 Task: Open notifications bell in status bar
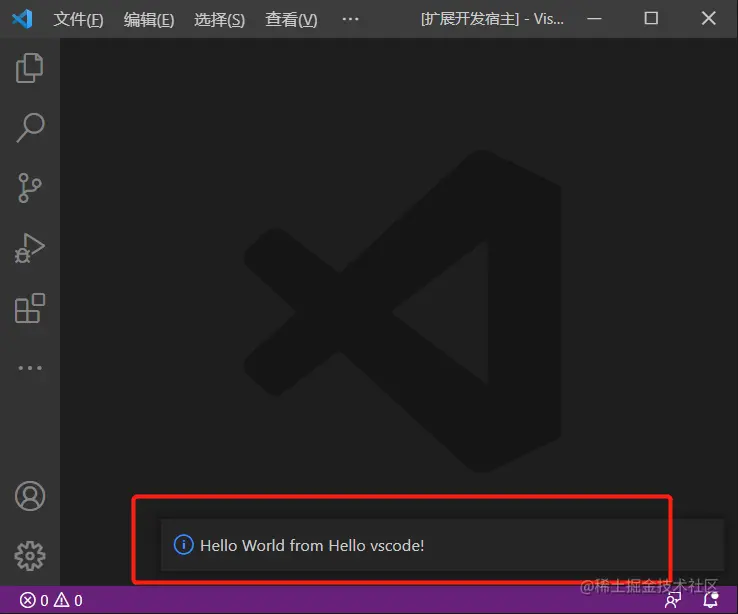pos(711,600)
